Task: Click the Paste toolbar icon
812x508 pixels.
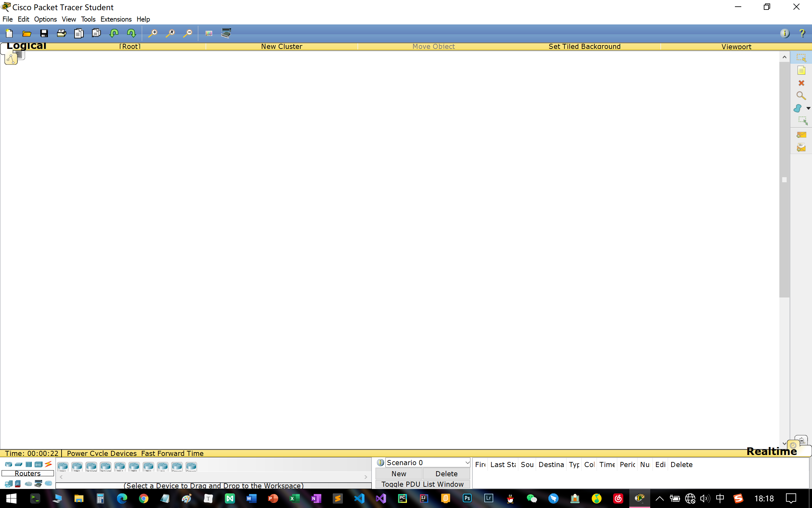Action: click(96, 33)
